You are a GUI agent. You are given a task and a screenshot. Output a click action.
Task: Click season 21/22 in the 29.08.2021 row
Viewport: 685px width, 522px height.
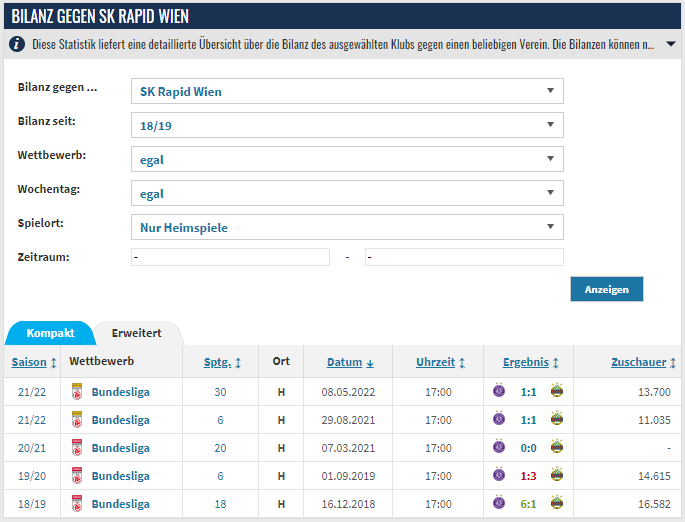click(x=32, y=420)
